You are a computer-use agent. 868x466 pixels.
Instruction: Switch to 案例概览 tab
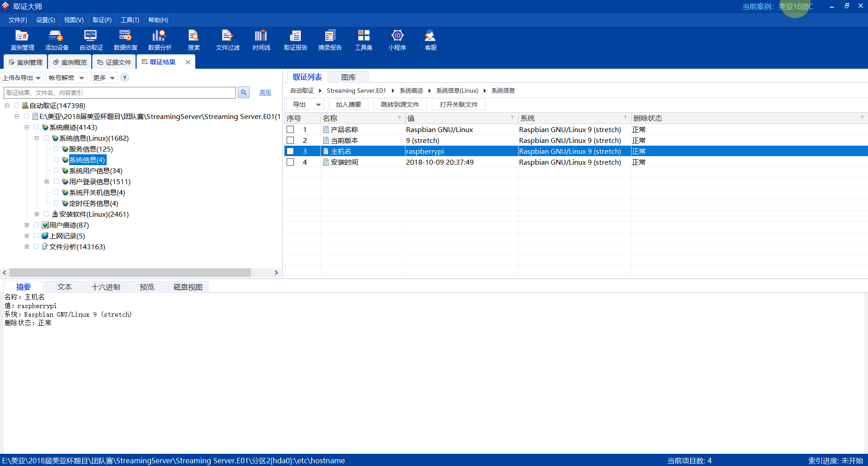click(70, 62)
